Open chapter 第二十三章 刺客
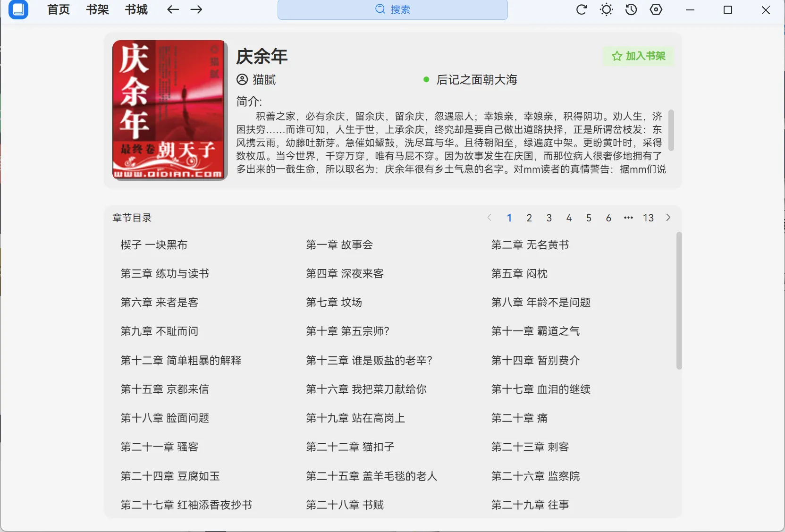Image resolution: width=785 pixels, height=532 pixels. point(530,447)
